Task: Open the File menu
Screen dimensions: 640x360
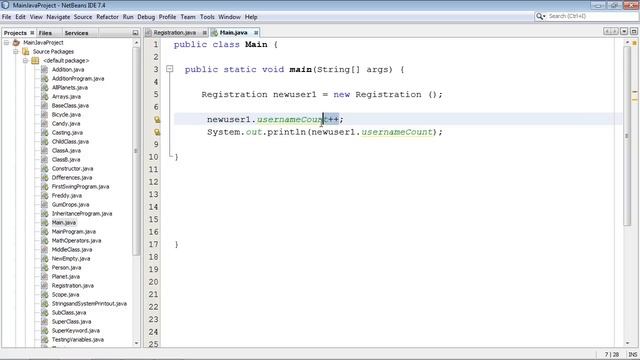Action: 7,17
